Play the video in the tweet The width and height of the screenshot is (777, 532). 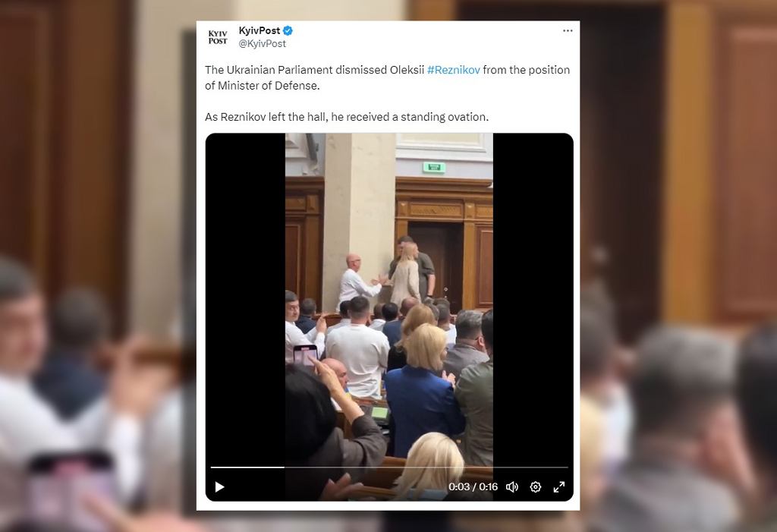[219, 487]
